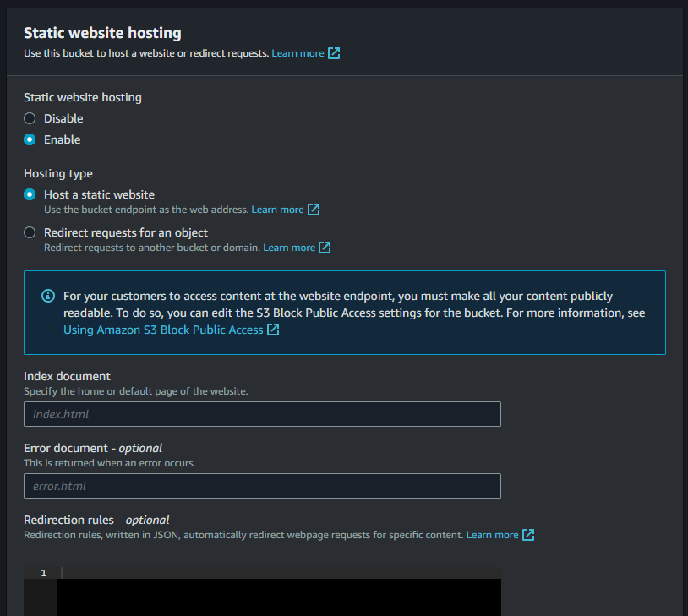The width and height of the screenshot is (688, 616).
Task: Click the Static website hosting panel heading
Action: pyautogui.click(x=102, y=33)
